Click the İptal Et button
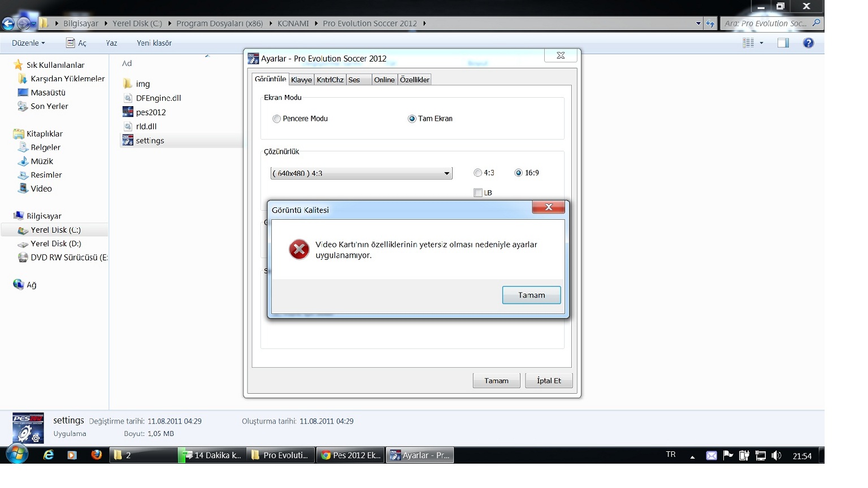The image size is (868, 488). [x=549, y=381]
